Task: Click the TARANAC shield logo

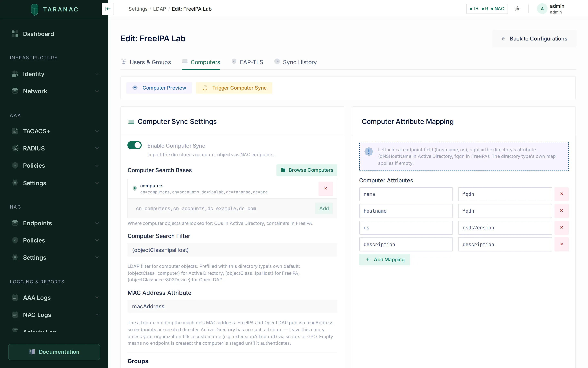Action: point(35,9)
